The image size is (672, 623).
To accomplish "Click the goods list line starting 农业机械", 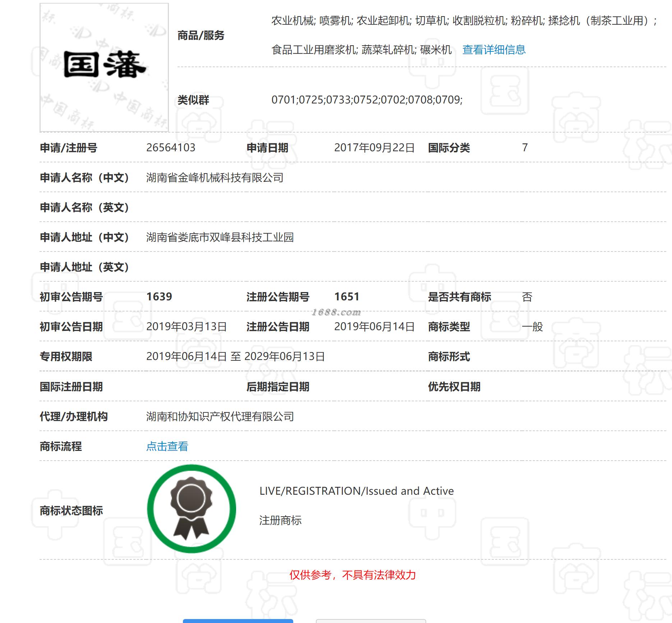I will click(464, 21).
